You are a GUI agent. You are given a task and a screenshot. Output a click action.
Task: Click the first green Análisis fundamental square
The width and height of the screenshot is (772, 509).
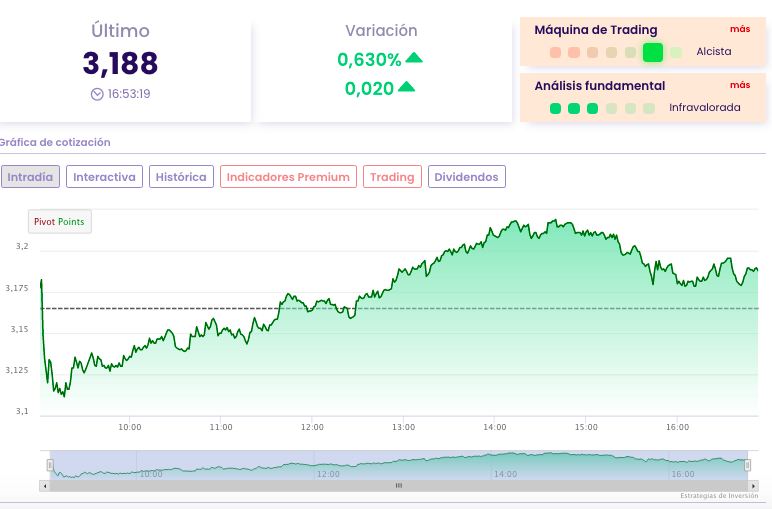point(555,108)
